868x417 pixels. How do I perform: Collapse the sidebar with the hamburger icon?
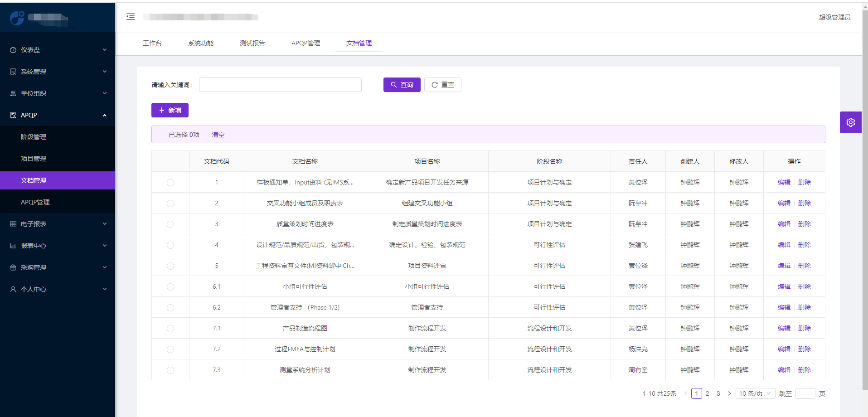[x=131, y=16]
